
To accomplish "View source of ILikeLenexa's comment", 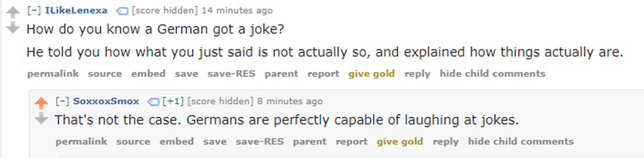I will tap(105, 74).
